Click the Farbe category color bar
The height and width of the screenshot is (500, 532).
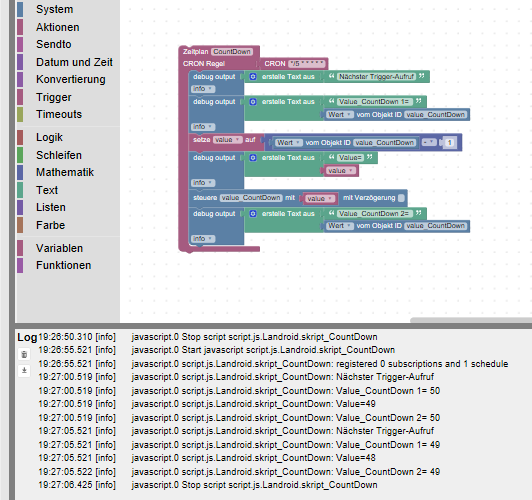(x=20, y=225)
